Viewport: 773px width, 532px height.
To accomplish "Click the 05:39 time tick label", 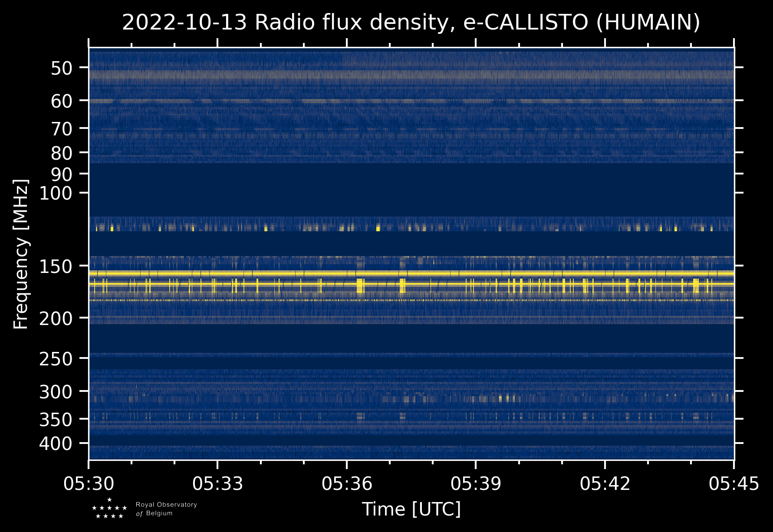I will [x=476, y=483].
